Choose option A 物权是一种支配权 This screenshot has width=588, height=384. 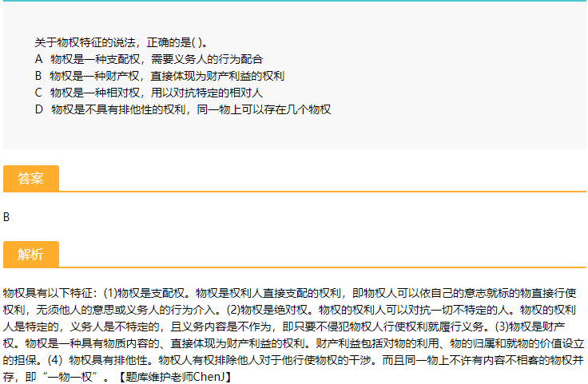click(149, 59)
